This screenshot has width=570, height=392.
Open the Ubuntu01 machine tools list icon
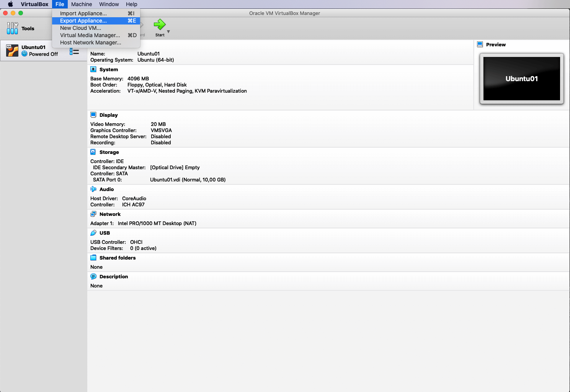coord(74,51)
